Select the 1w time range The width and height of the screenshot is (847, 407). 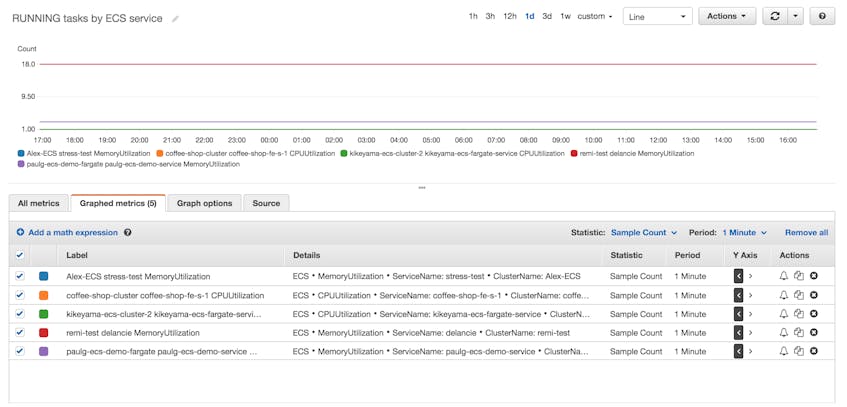[565, 16]
